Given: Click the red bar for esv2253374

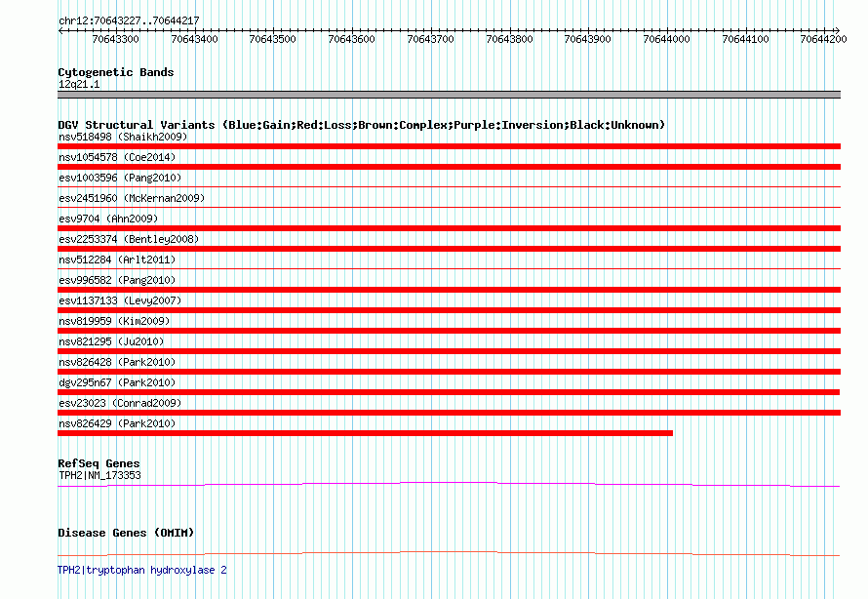Looking at the screenshot, I should point(449,249).
